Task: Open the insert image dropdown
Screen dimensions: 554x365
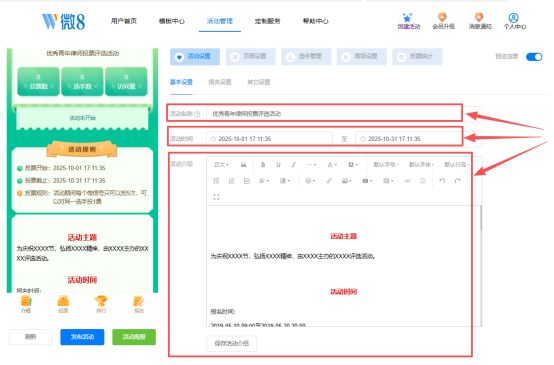Action: (346, 181)
